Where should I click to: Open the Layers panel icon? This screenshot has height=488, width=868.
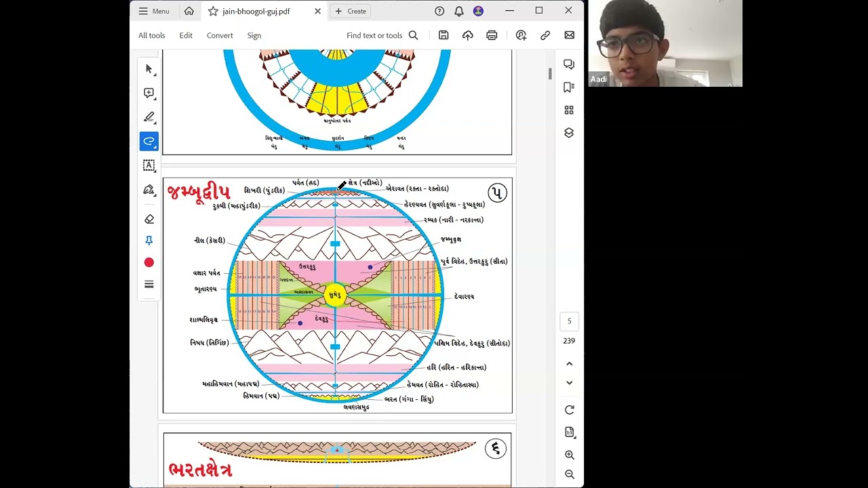coord(569,133)
